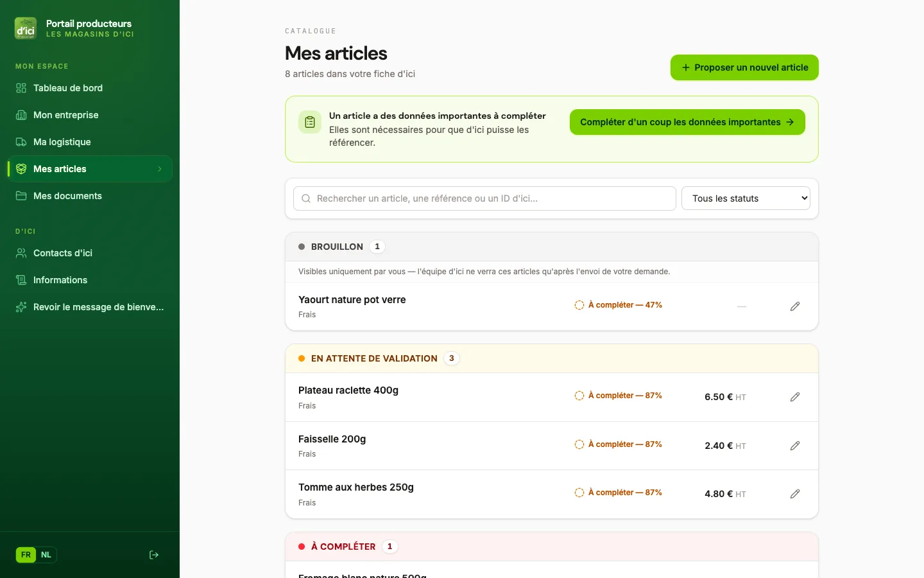The width and height of the screenshot is (924, 578).
Task: Open Tableau de bord from the sidebar
Action: (x=90, y=88)
